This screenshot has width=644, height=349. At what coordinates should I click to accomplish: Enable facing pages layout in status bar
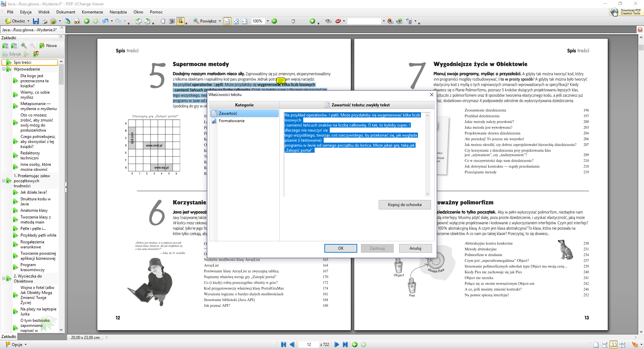613,344
